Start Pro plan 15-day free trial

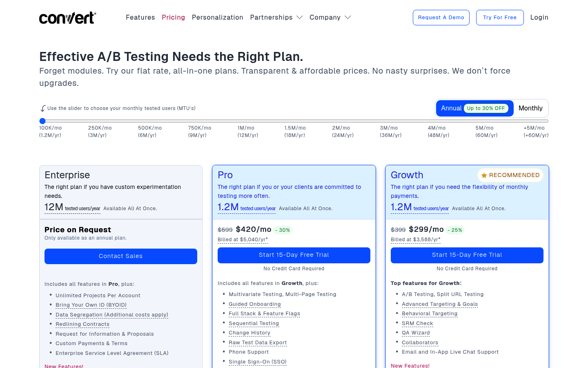pyautogui.click(x=294, y=255)
